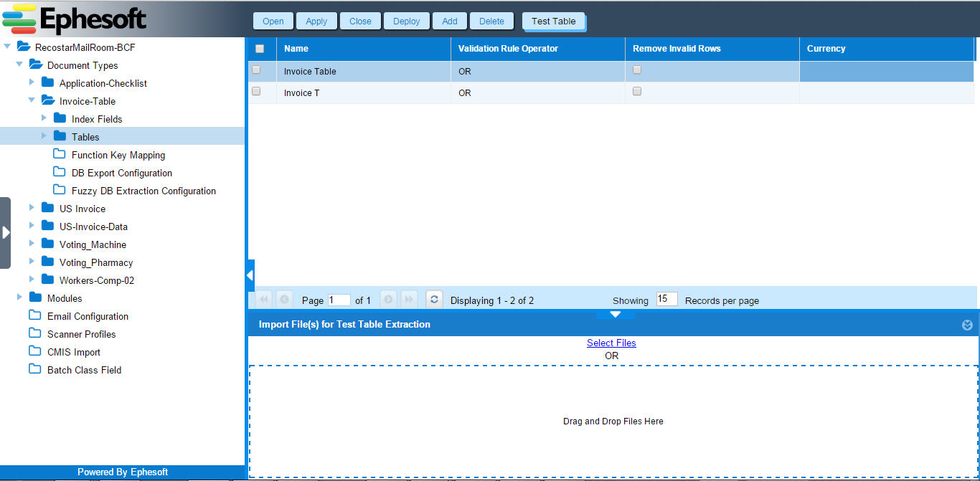Select the Invoice T name cell

[364, 92]
